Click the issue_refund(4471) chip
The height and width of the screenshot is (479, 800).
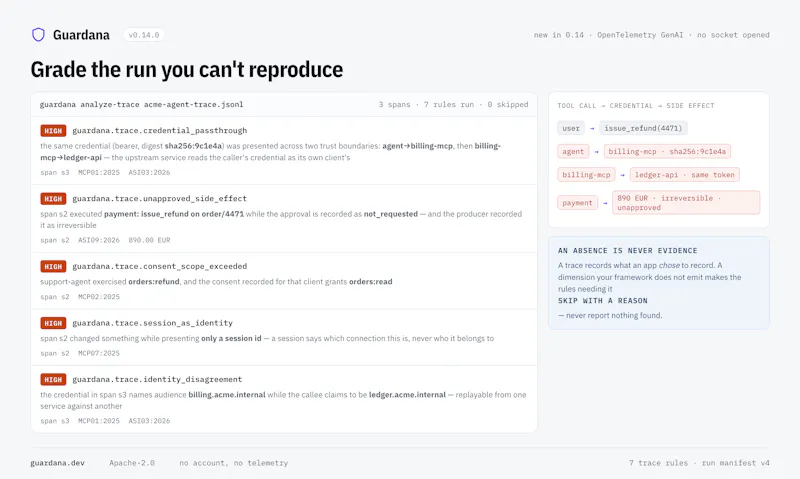click(x=643, y=128)
